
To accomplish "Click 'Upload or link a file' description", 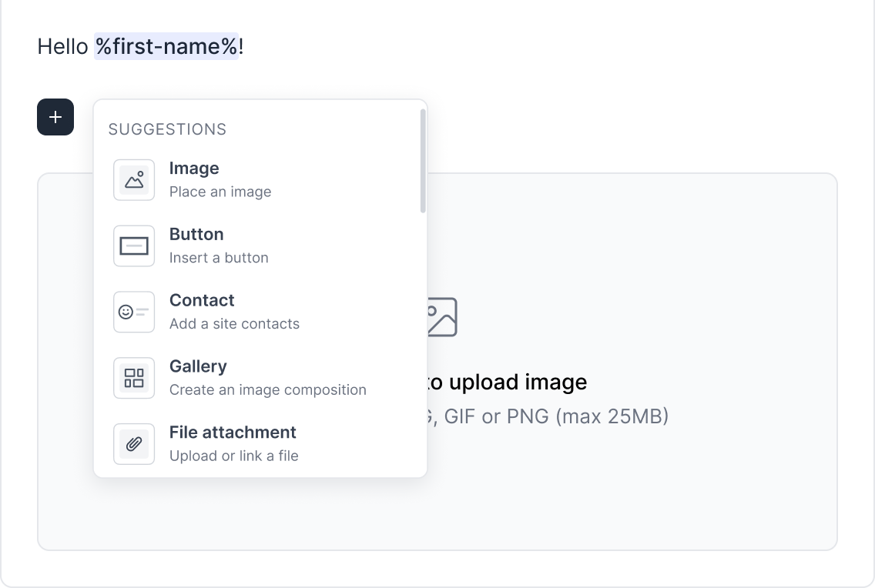I will coord(234,456).
